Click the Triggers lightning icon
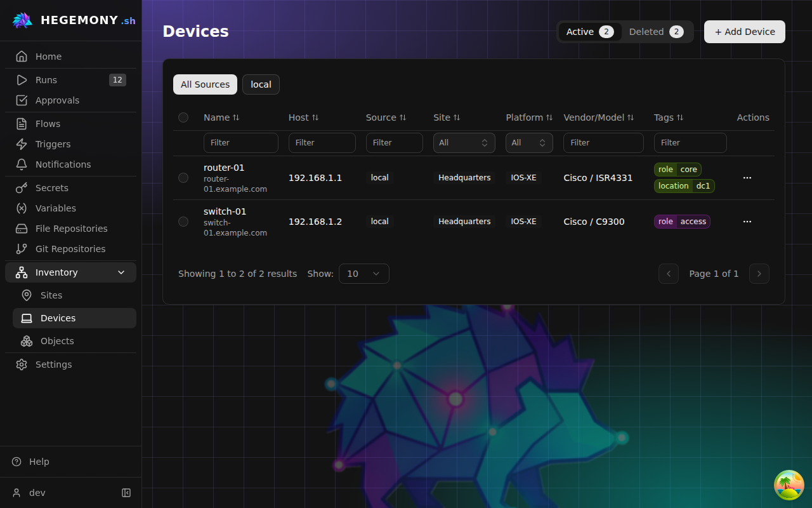The width and height of the screenshot is (812, 508). 22,144
